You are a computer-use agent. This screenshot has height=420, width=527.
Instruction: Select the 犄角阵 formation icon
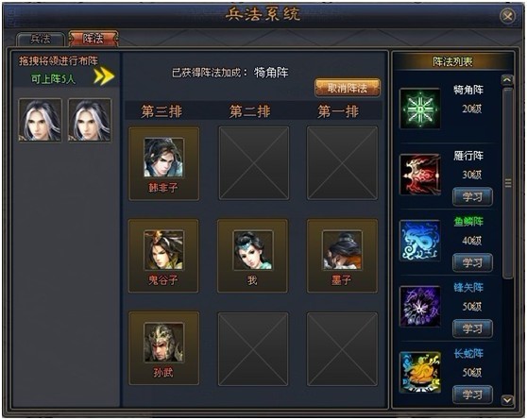(419, 109)
